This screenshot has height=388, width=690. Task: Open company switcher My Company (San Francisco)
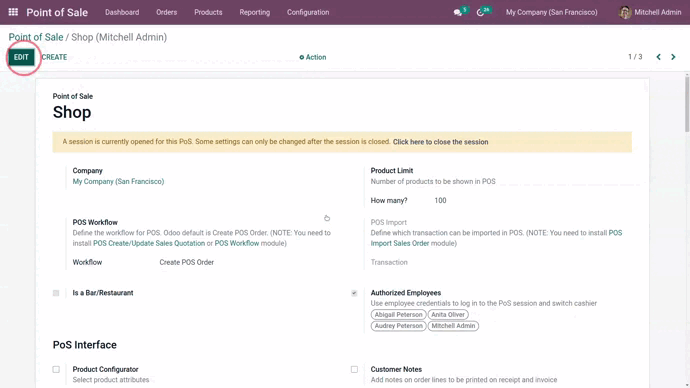(551, 12)
